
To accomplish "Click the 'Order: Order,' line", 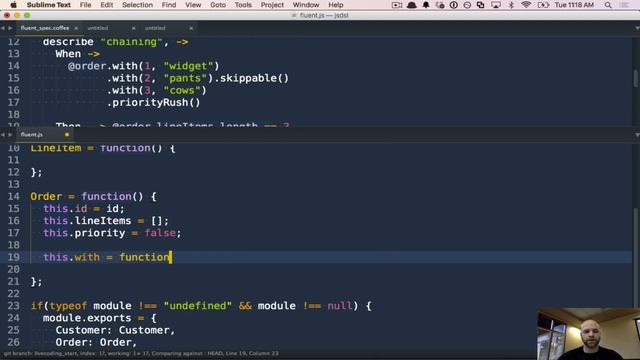I will [x=96, y=342].
